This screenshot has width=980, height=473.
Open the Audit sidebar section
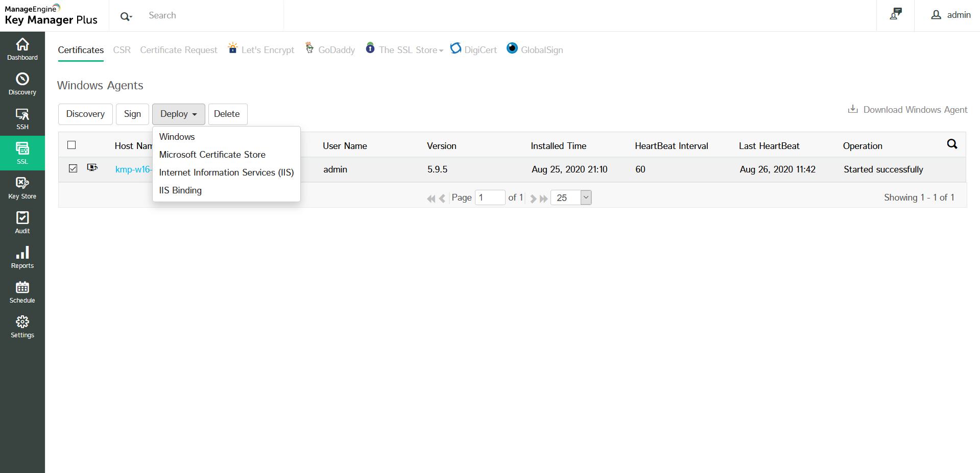click(22, 222)
